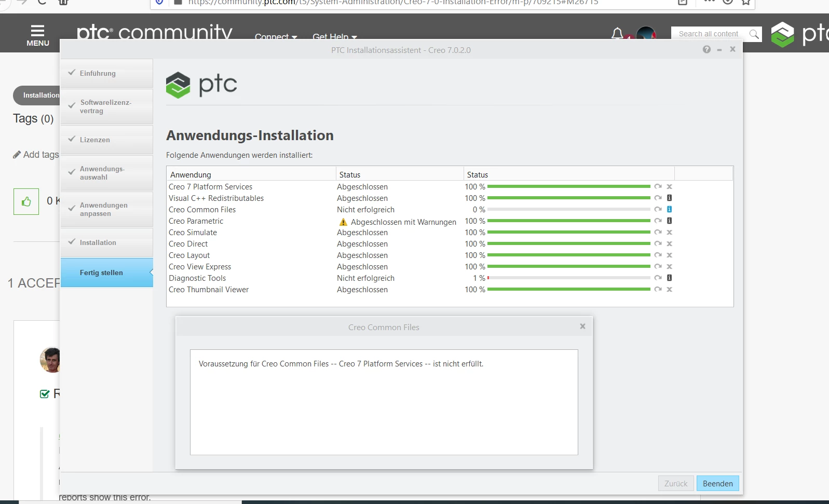Screen dimensions: 829x504
Task: Click the Tags (0) heading
Action: tap(33, 118)
